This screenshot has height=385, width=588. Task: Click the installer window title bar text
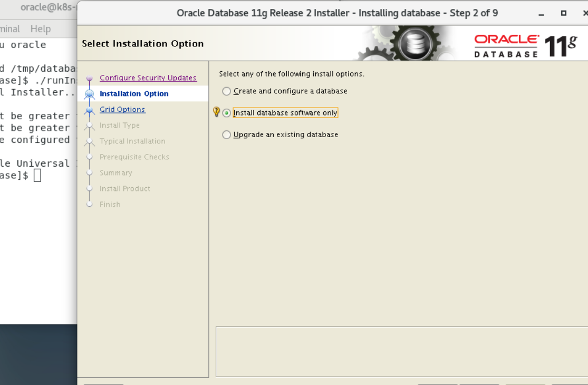coord(337,13)
